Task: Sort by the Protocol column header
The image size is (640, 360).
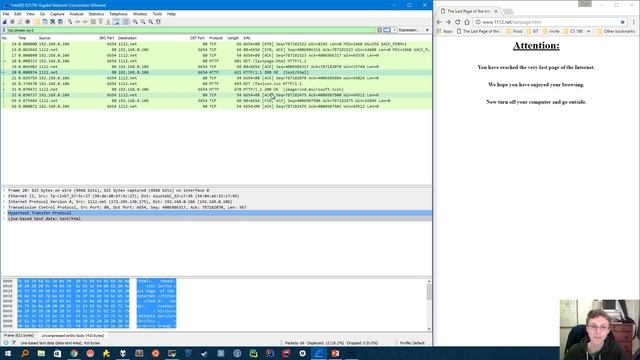Action: coord(216,38)
